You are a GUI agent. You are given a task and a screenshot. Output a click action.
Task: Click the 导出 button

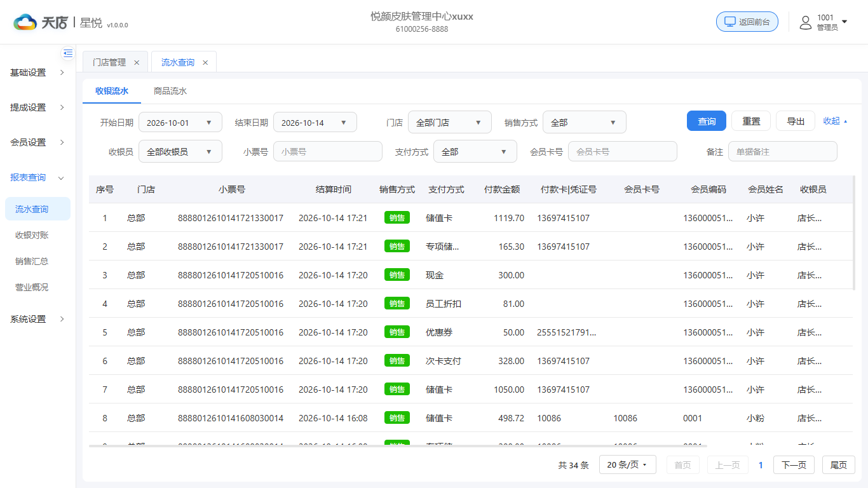796,121
